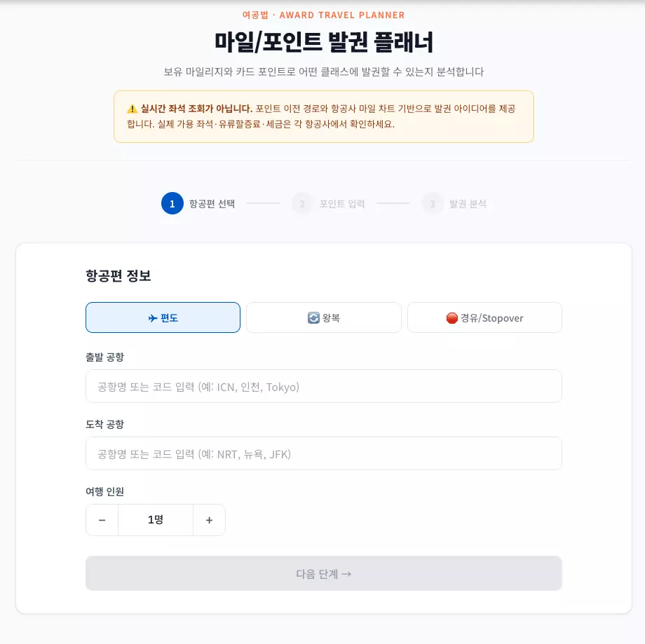Click the warning triangle icon in the notice
The width and height of the screenshot is (645, 644).
[x=132, y=109]
